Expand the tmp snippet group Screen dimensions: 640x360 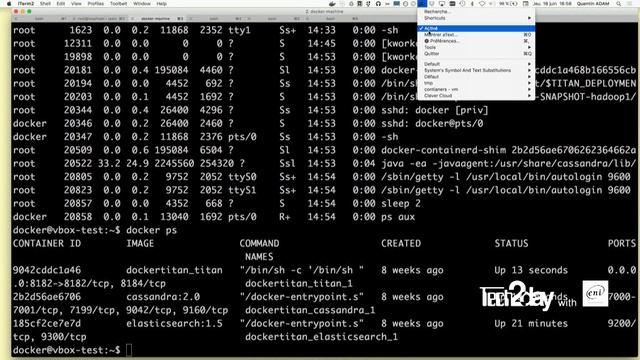(476, 83)
